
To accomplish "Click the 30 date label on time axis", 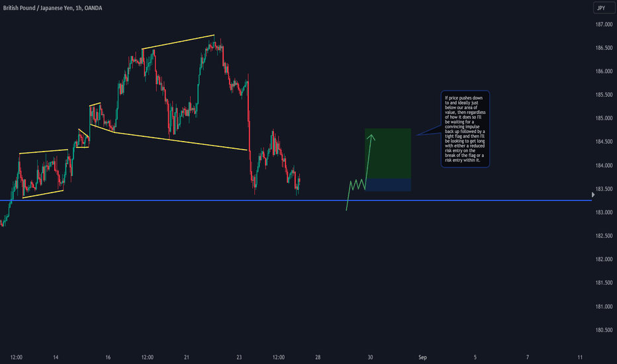I will click(370, 357).
